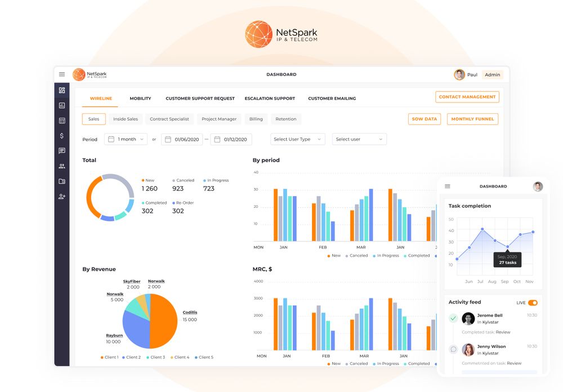Open the table view icon in sidebar

61,121
